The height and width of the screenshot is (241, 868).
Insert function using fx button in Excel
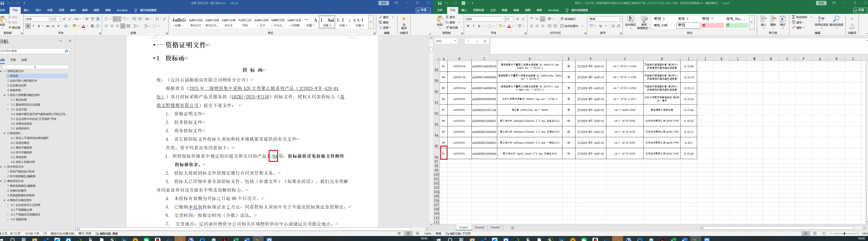pos(485,41)
